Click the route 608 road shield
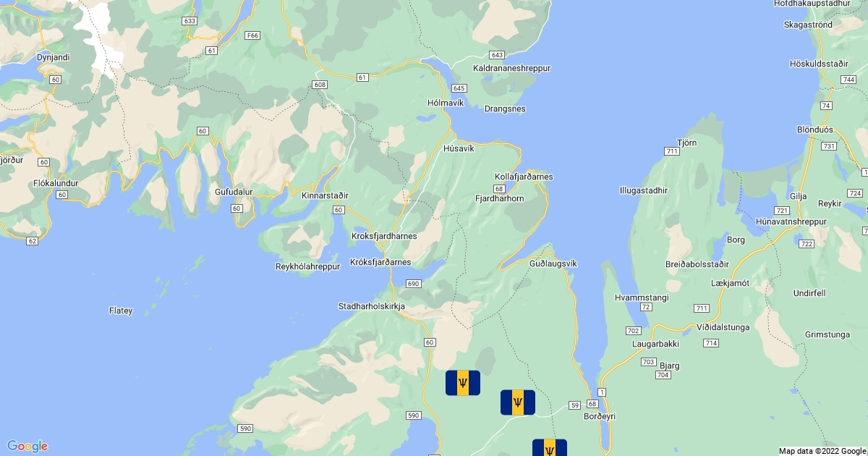The width and height of the screenshot is (868, 456). click(320, 85)
